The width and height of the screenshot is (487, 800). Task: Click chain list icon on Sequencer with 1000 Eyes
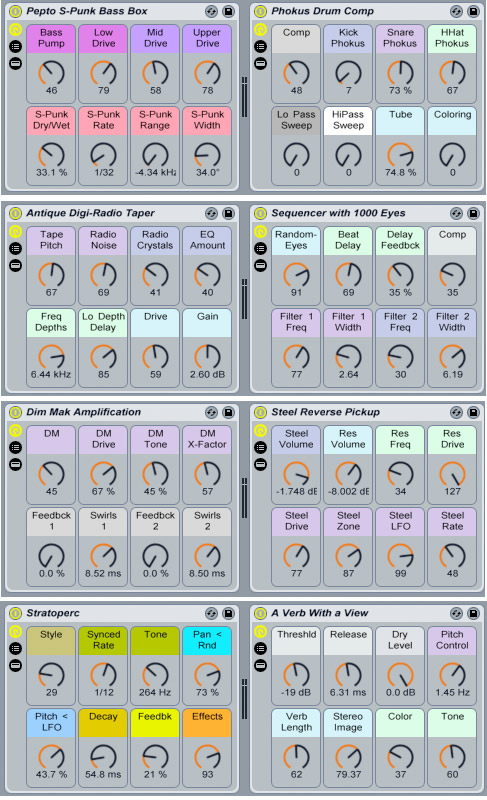261,248
